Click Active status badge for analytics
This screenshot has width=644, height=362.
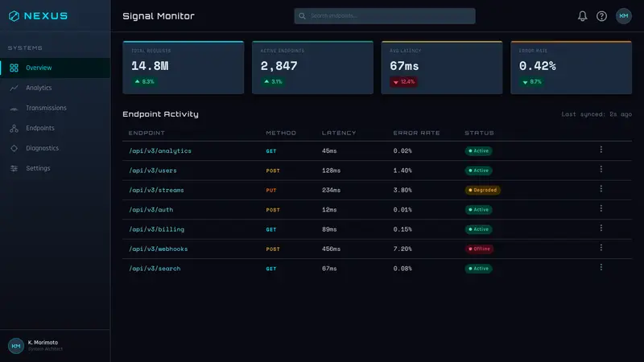(x=478, y=150)
